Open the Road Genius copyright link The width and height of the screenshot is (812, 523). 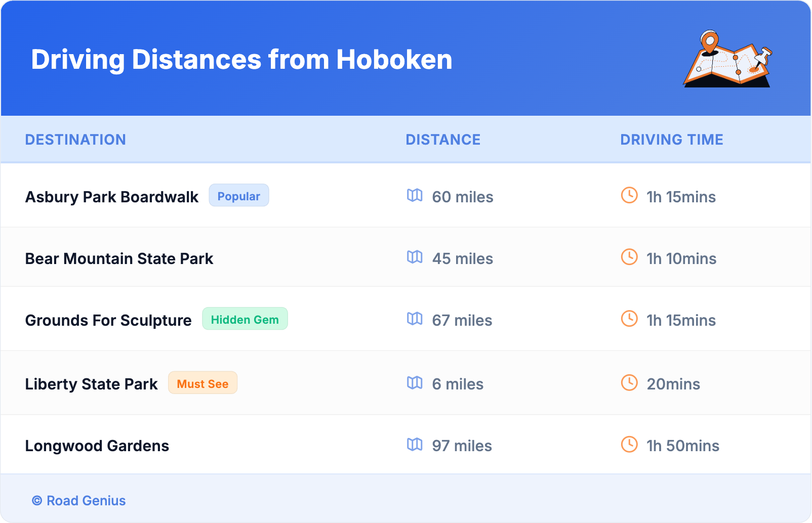[x=79, y=500]
